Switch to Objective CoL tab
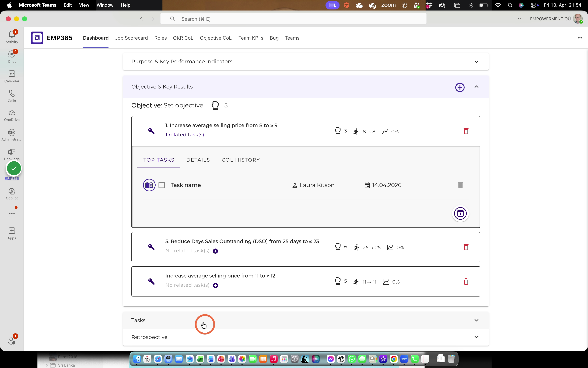 pos(216,38)
